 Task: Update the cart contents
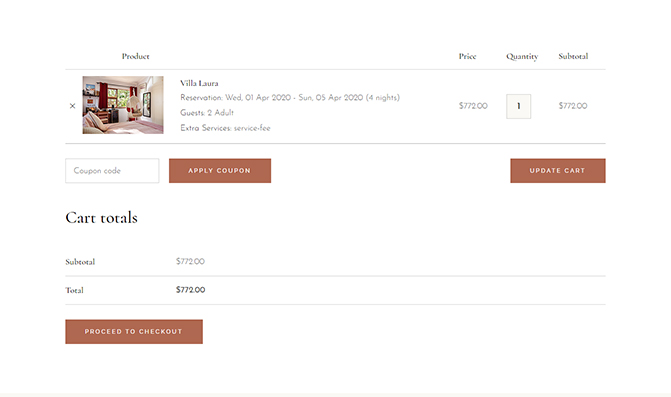pos(558,171)
